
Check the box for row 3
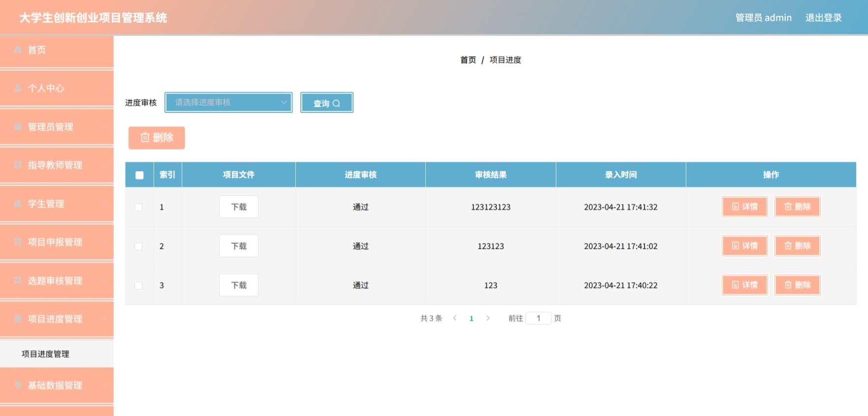click(x=138, y=285)
